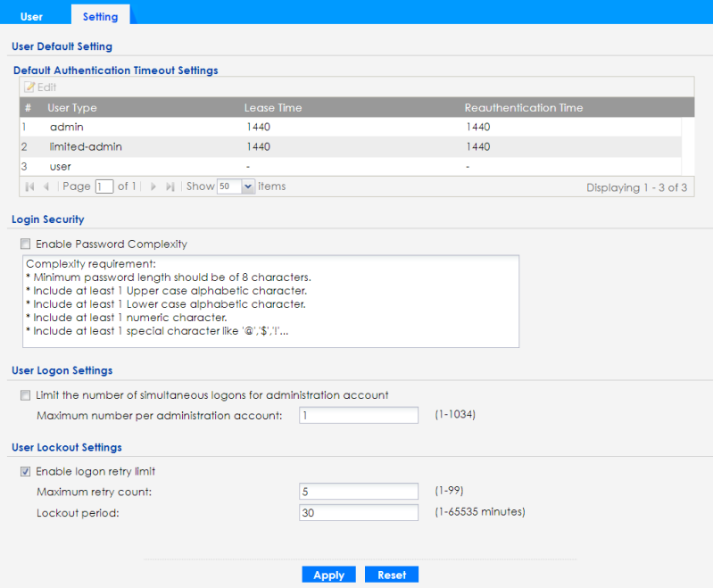Image resolution: width=713 pixels, height=588 pixels.
Task: Disable logon retry limit checkbox
Action: (x=25, y=472)
